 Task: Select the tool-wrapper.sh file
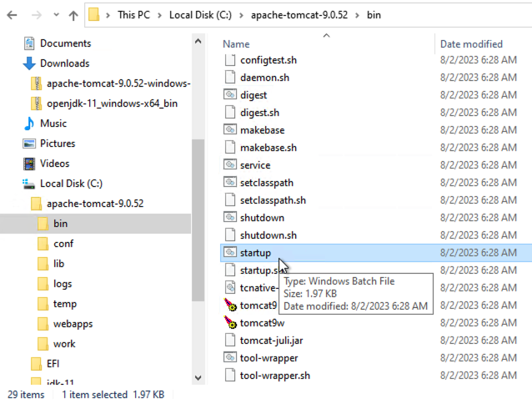click(x=275, y=376)
